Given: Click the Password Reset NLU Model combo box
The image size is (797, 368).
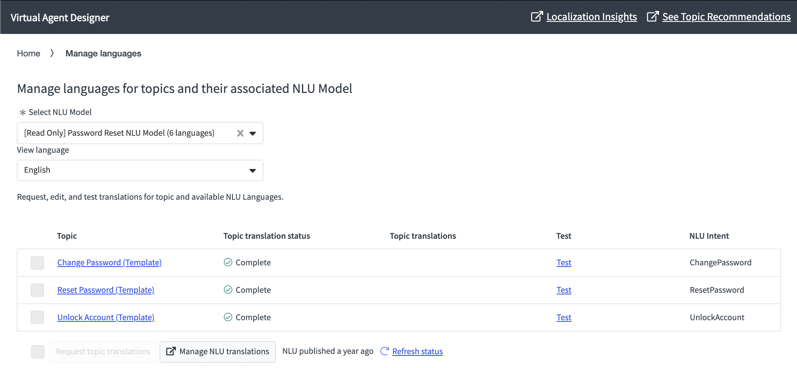Looking at the screenshot, I should pos(140,133).
